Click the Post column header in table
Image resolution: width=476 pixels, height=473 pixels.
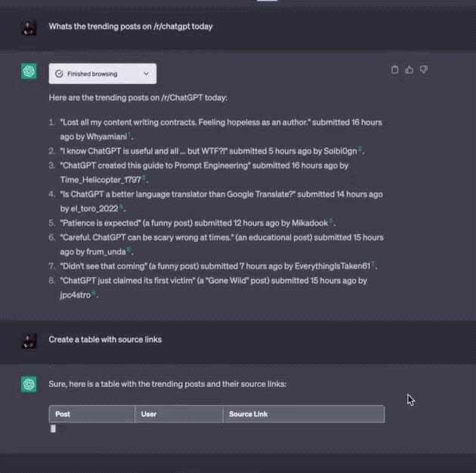(x=91, y=414)
